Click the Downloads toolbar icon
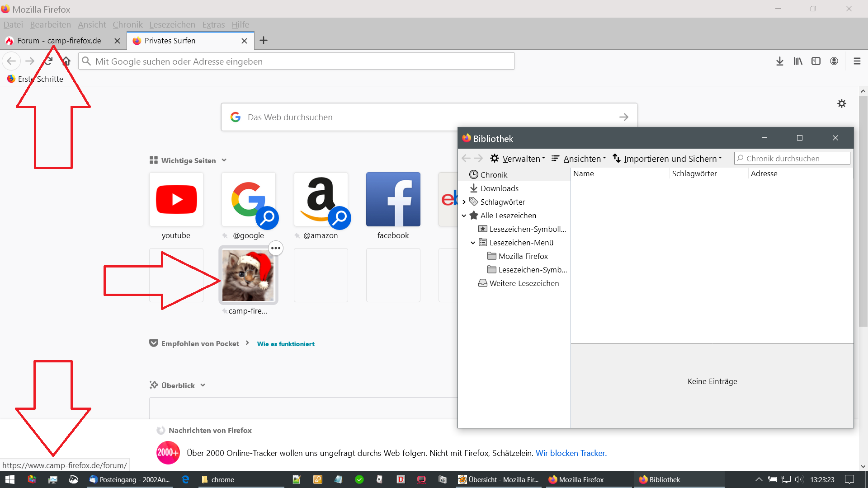Image resolution: width=868 pixels, height=488 pixels. tap(779, 61)
